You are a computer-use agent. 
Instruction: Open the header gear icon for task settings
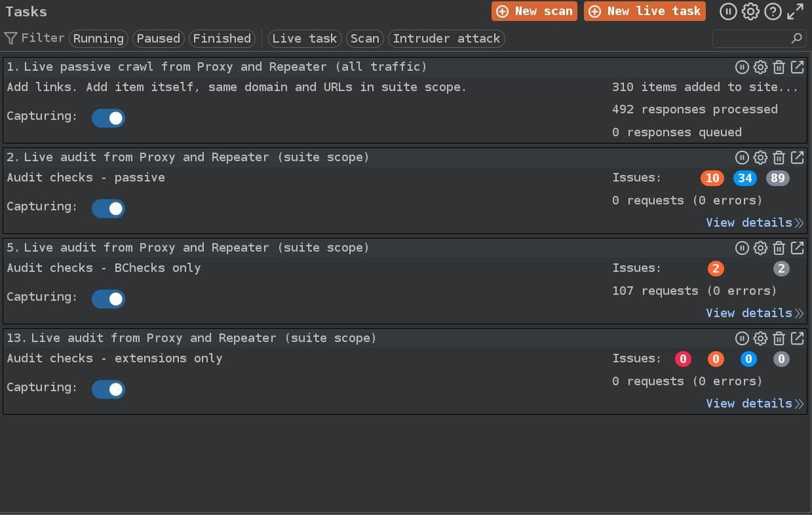[x=750, y=11]
